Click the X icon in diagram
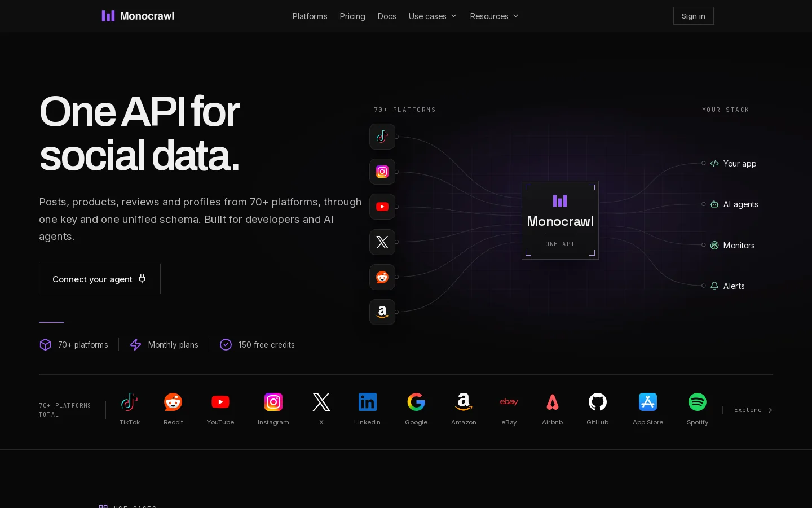This screenshot has height=508, width=812. (382, 242)
